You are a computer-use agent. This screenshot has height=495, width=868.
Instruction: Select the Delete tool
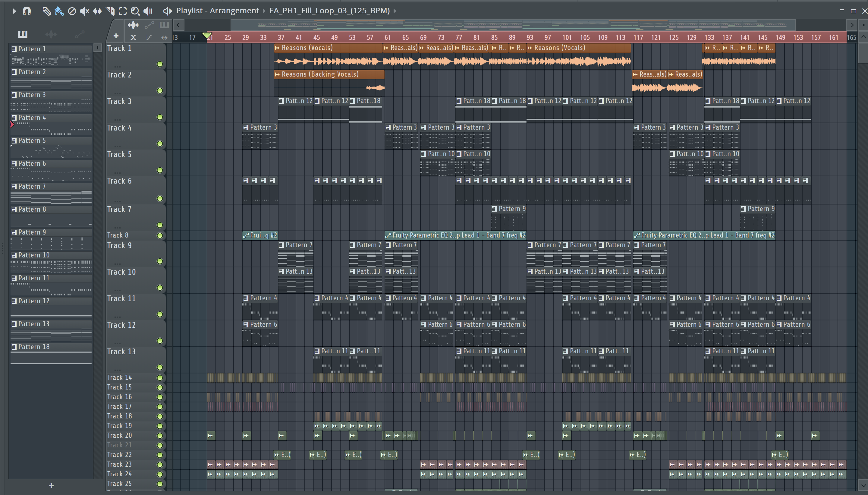point(72,11)
